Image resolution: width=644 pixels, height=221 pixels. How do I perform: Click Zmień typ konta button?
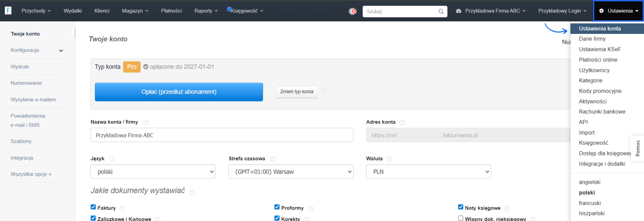(x=297, y=92)
